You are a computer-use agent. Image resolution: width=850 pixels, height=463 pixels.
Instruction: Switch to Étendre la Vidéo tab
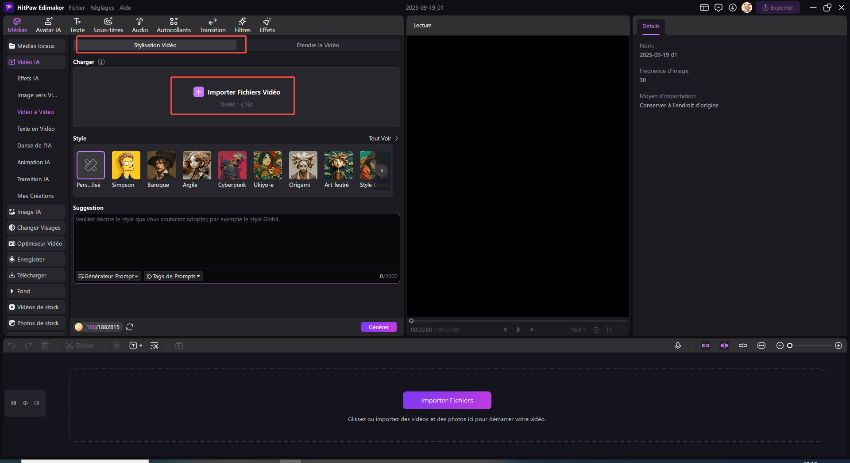318,45
